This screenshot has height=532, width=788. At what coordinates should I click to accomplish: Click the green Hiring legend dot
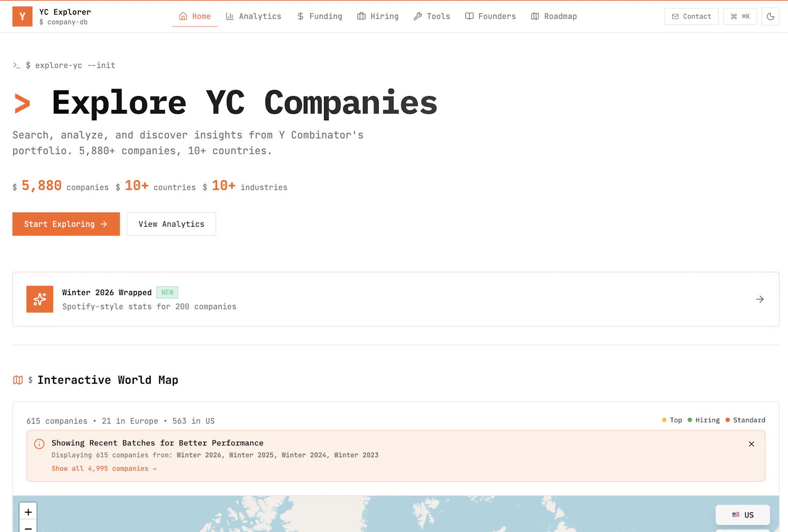coord(690,420)
